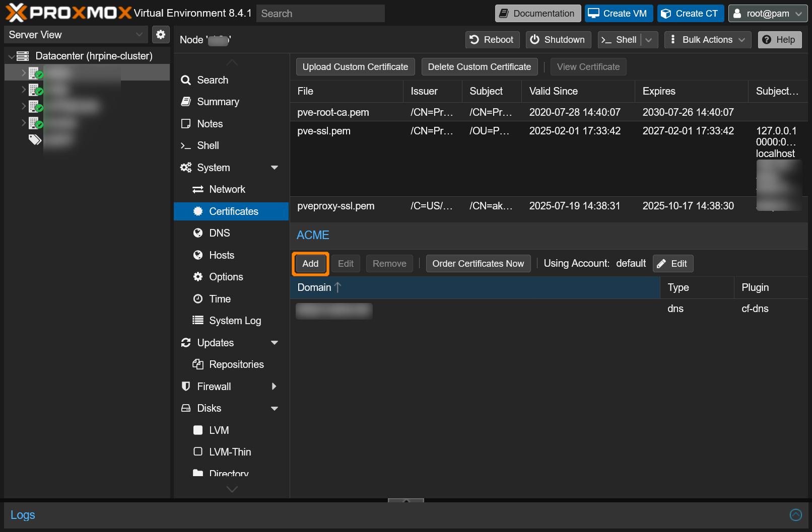Click the gear icon beside Server View
Viewport: 812px width, 532px height.
[x=161, y=34]
